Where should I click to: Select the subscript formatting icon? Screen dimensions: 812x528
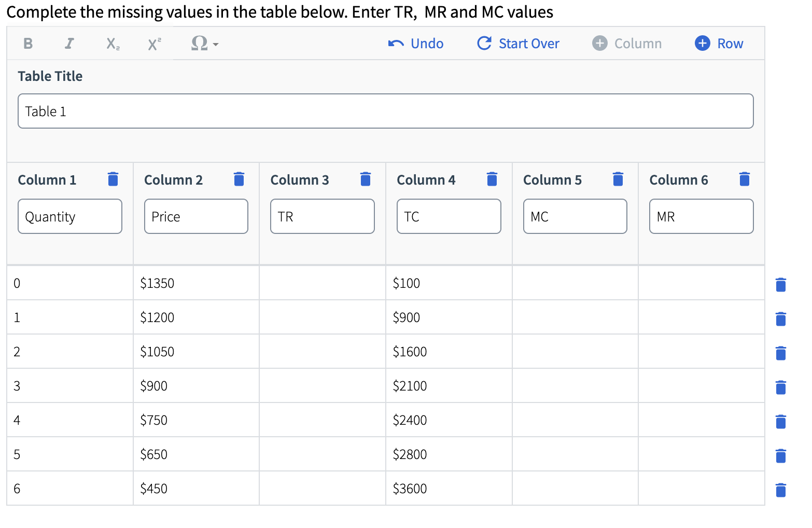111,44
